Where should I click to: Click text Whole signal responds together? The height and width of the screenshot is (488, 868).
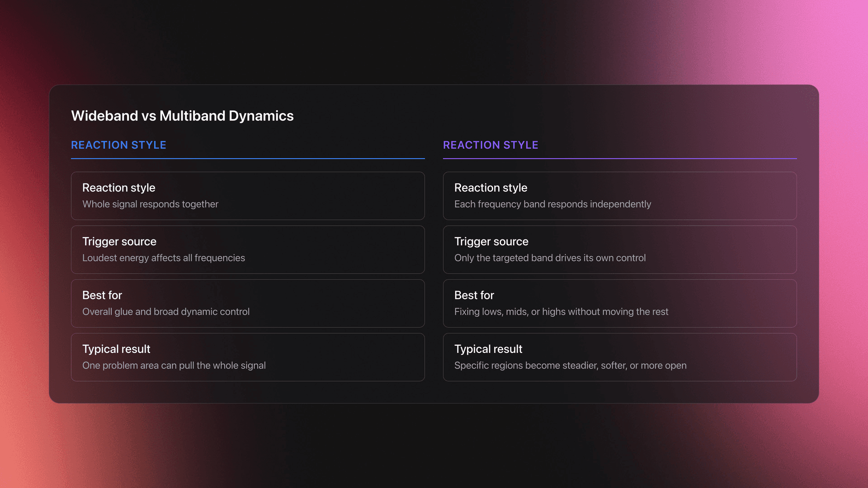click(x=150, y=204)
